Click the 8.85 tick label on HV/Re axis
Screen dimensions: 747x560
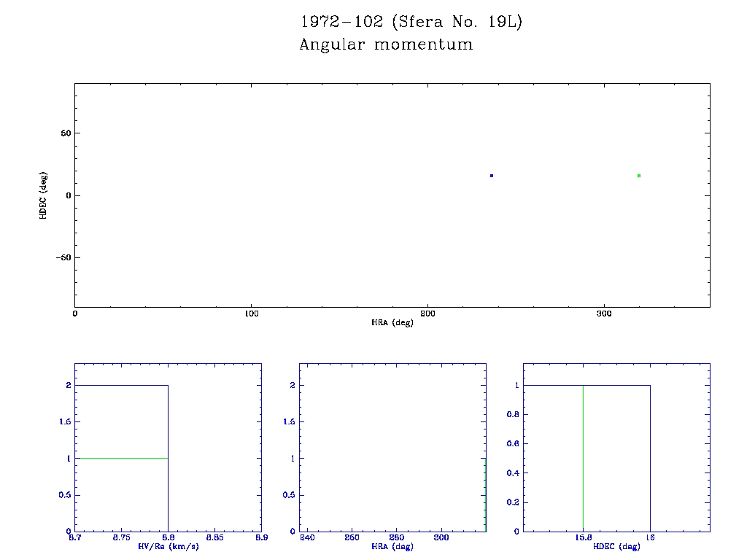click(x=214, y=537)
